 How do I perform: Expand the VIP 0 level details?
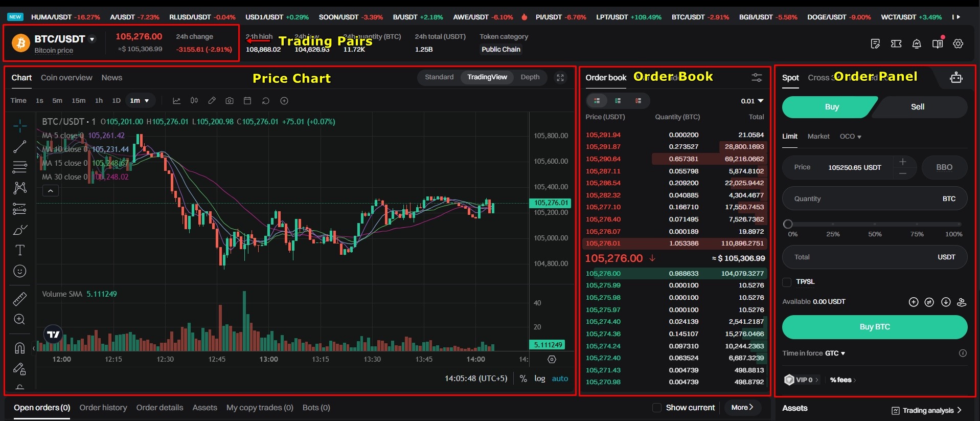coord(802,380)
